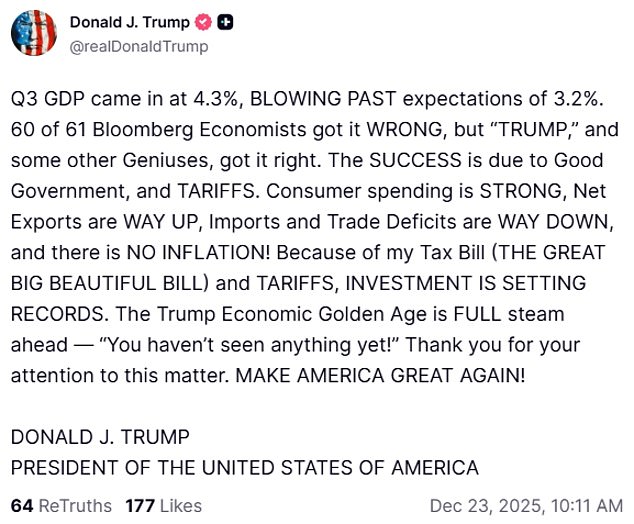Click the Dec 23, 2025 timestamp
This screenshot has width=634, height=524.
[x=525, y=505]
